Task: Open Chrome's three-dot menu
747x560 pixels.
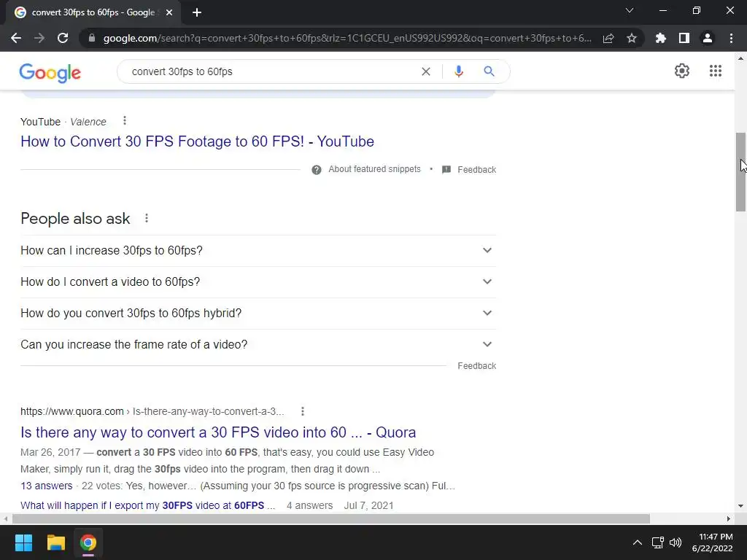Action: click(731, 38)
